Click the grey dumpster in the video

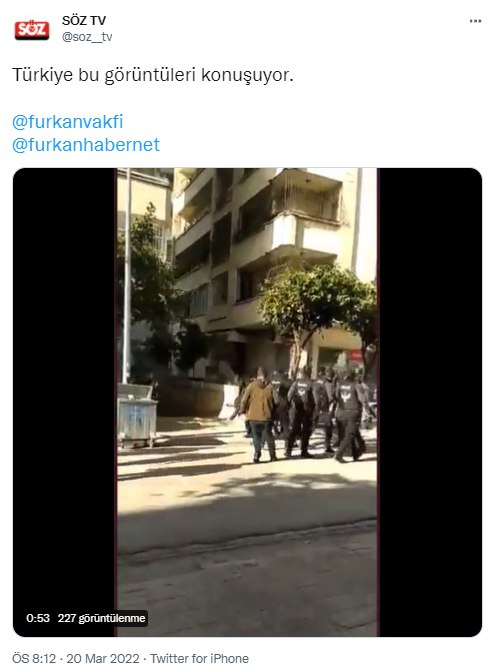pos(137,416)
